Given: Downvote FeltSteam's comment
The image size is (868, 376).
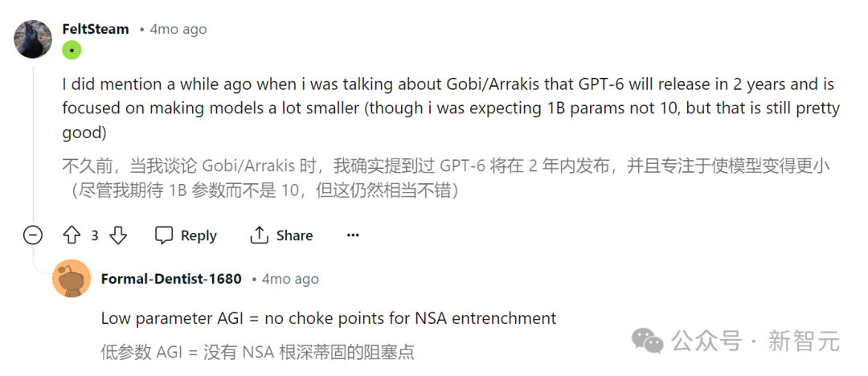Looking at the screenshot, I should pyautogui.click(x=118, y=235).
